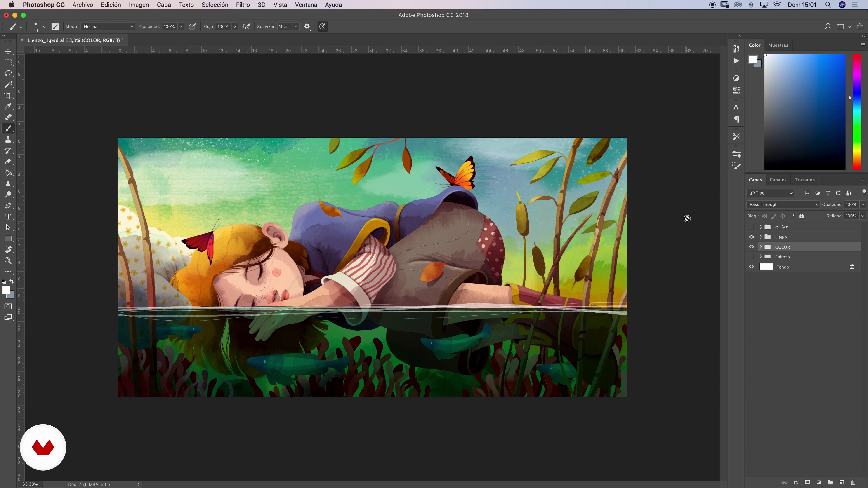Switch to the Trazados tab
Screen dimensions: 868x488
click(x=804, y=180)
